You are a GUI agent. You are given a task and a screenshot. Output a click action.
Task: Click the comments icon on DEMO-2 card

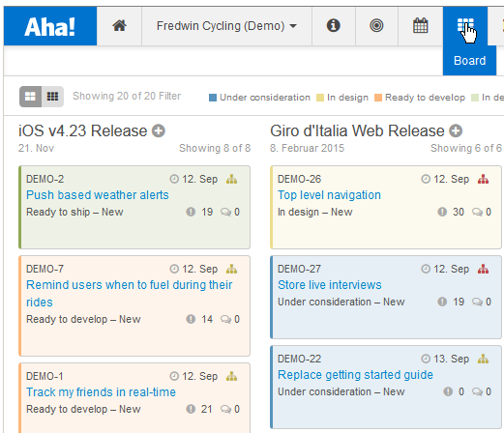[x=225, y=212]
